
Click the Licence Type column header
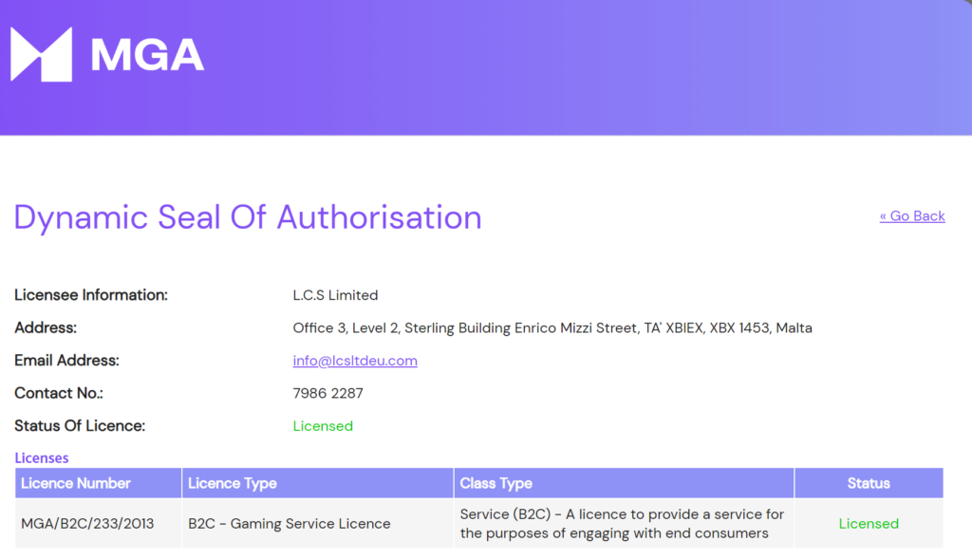coord(233,483)
